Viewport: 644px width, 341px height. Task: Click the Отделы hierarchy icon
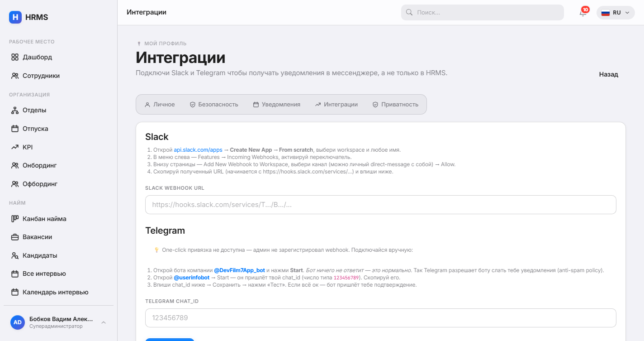point(15,110)
